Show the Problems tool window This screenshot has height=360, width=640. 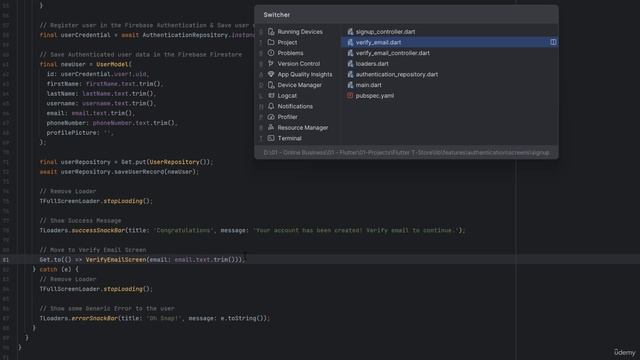point(290,53)
